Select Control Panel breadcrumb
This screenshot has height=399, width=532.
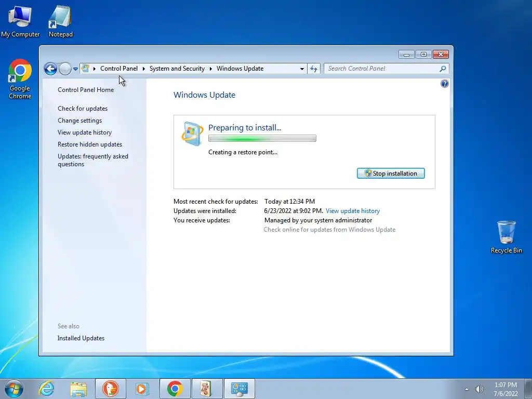tap(119, 69)
